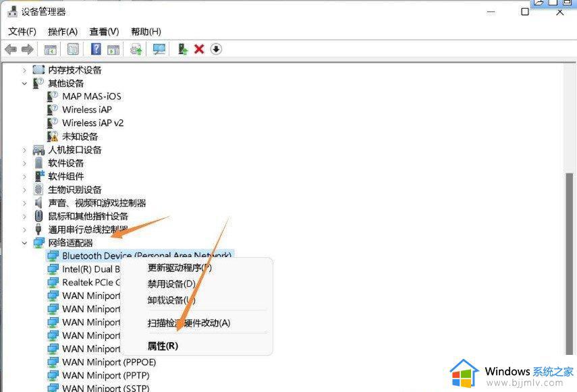577x392 pixels.
Task: Open the 操作(A) menu
Action: [63, 32]
